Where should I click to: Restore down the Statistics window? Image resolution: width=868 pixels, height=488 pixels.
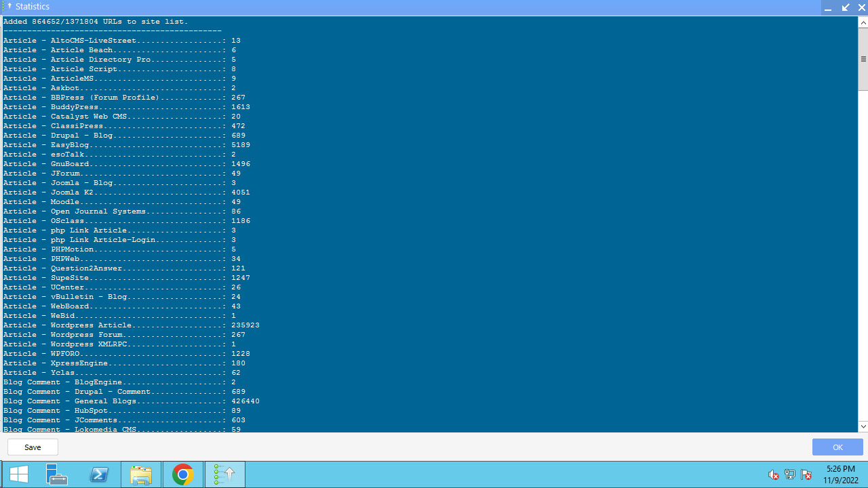846,7
